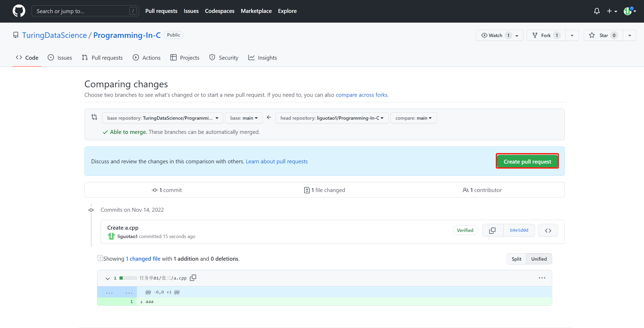
Task: Collapse the a.cpp diff section
Action: (x=107, y=278)
